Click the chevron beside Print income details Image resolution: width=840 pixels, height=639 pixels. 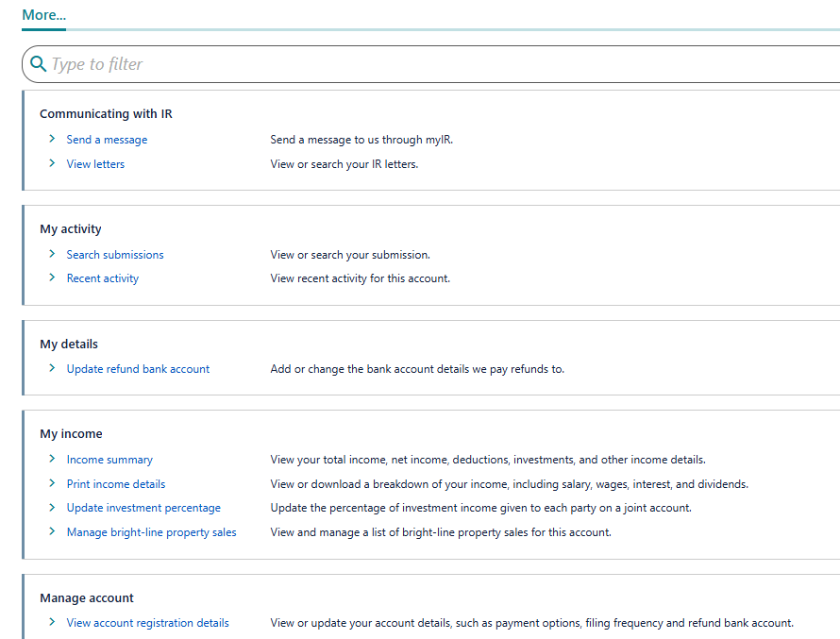53,483
